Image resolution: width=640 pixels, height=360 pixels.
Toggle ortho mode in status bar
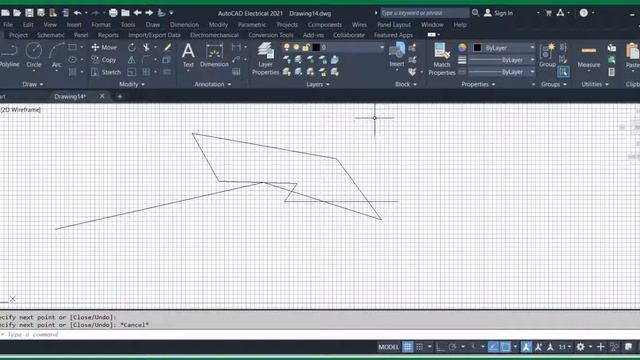point(440,347)
